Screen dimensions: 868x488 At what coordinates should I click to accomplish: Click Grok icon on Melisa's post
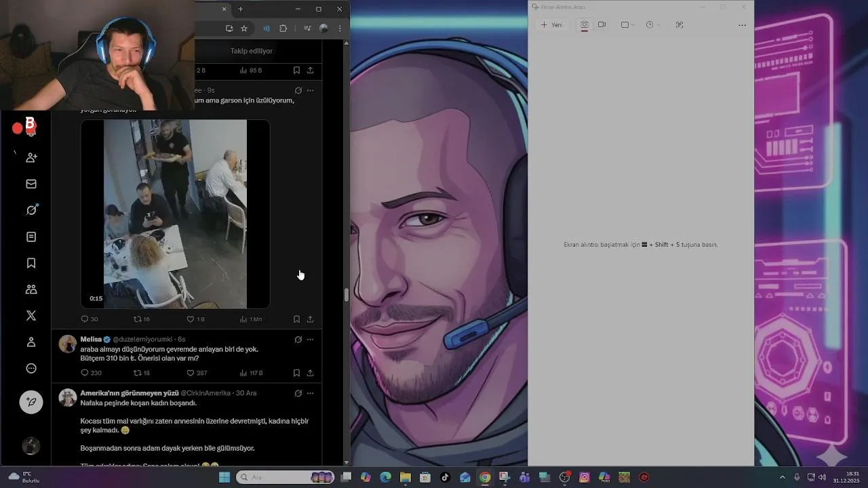coord(298,339)
